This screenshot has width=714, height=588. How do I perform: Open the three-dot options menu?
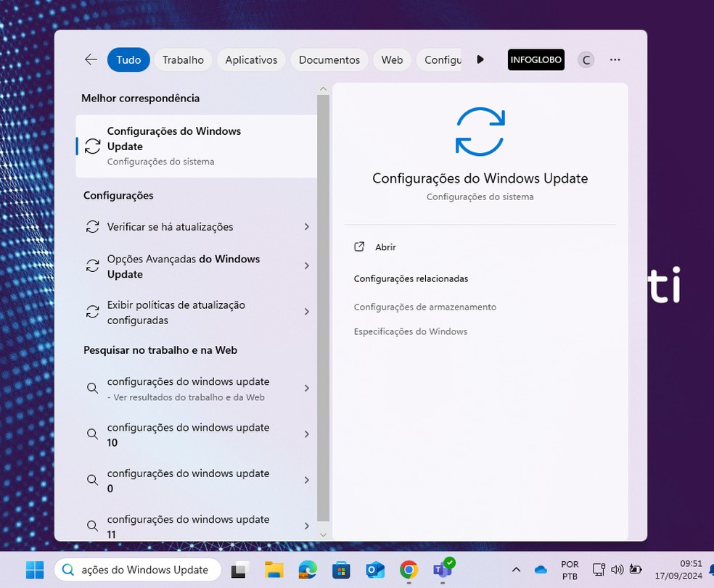[615, 59]
